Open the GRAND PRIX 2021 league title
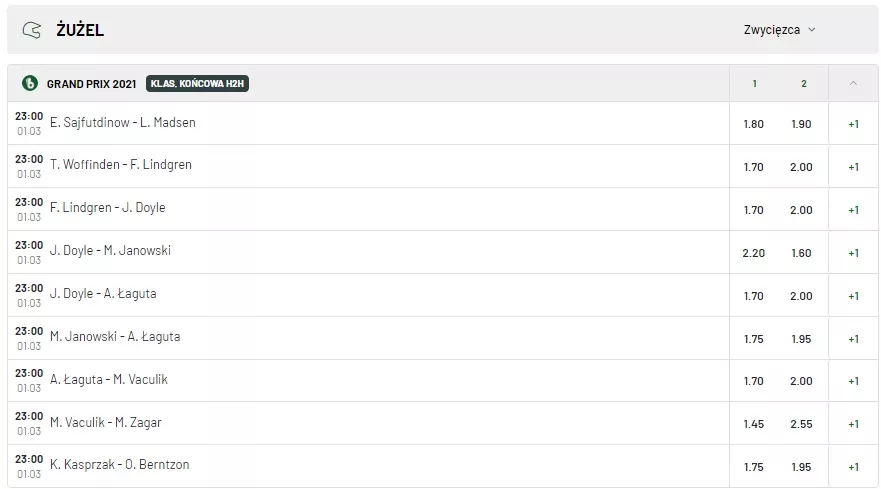The width and height of the screenshot is (881, 489). point(92,84)
